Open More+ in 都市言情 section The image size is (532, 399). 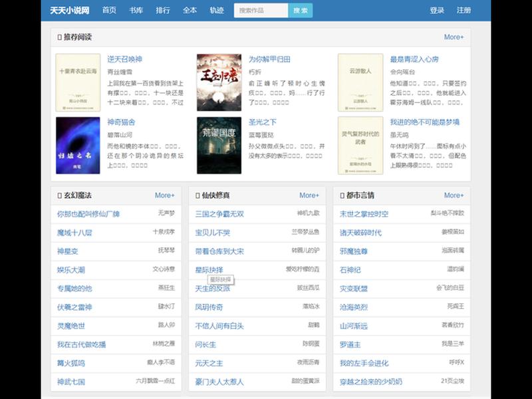pyautogui.click(x=454, y=196)
